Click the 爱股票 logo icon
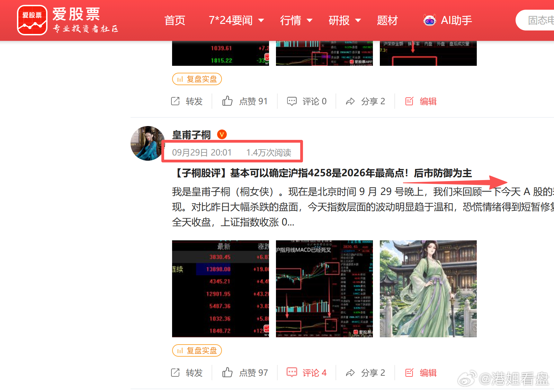Viewport: 554px width, 392px height. pyautogui.click(x=32, y=20)
